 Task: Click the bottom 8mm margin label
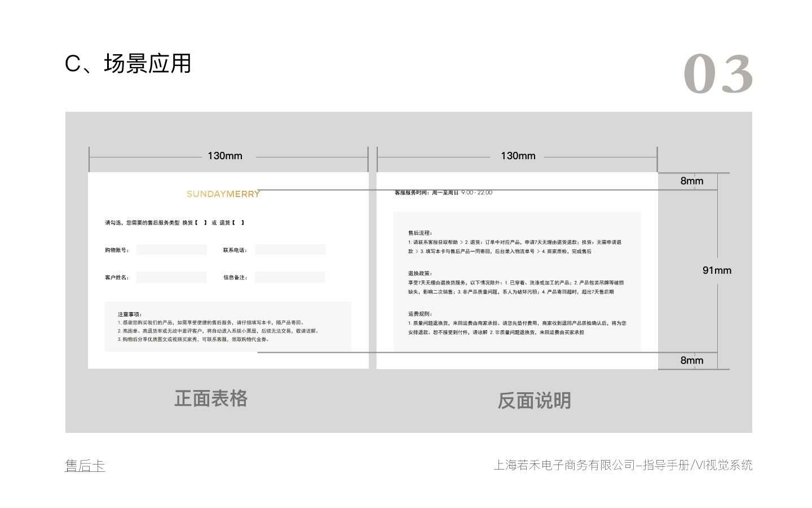coord(692,361)
